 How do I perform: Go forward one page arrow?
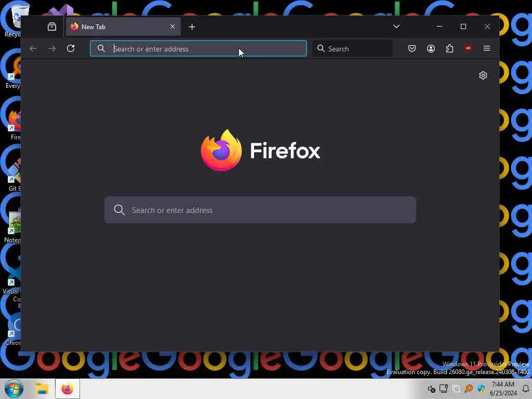pos(52,48)
